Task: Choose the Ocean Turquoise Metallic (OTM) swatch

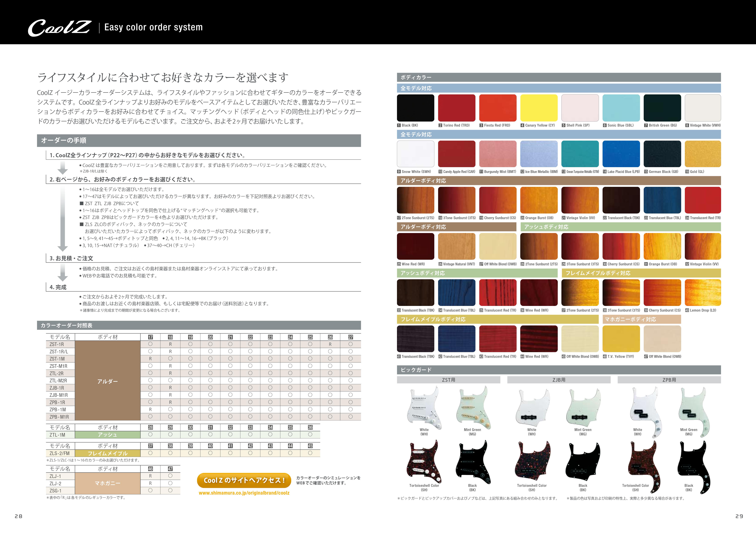Action: (580, 154)
